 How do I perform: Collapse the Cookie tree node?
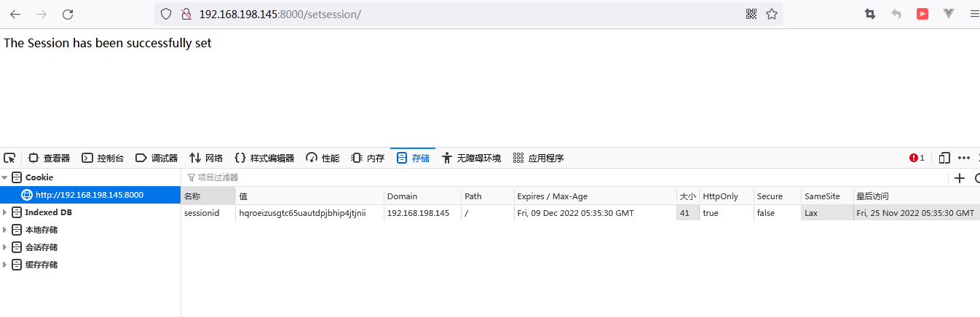[x=6, y=177]
